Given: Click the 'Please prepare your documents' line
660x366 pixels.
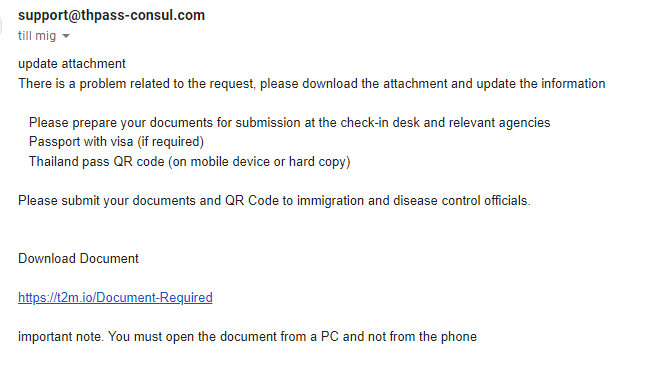Looking at the screenshot, I should pyautogui.click(x=290, y=122).
